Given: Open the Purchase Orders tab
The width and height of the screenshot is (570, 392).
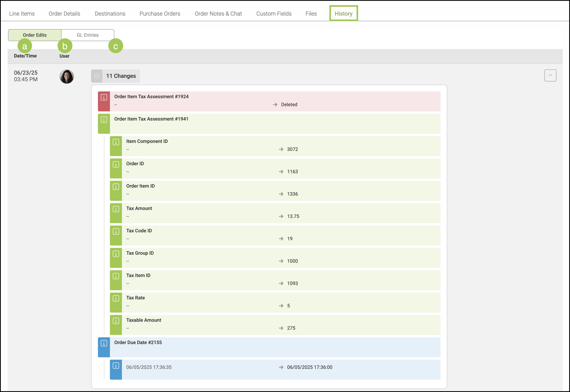Looking at the screenshot, I should coord(160,14).
